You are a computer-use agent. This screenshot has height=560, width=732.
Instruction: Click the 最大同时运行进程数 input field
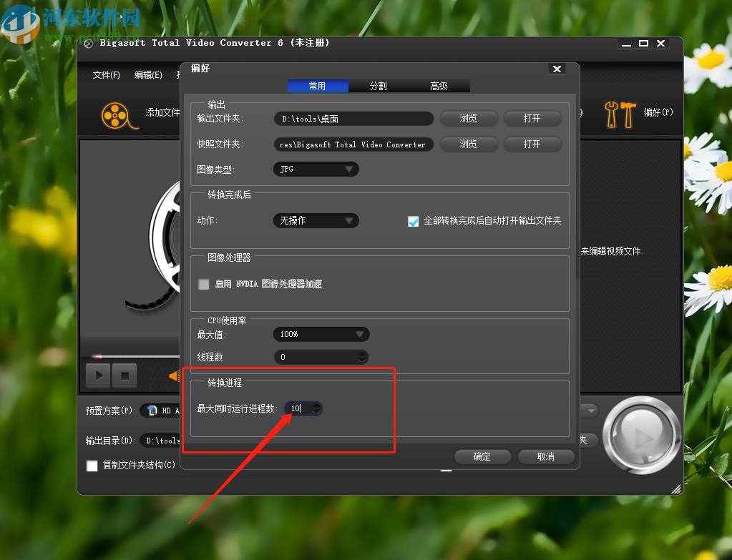pos(298,408)
